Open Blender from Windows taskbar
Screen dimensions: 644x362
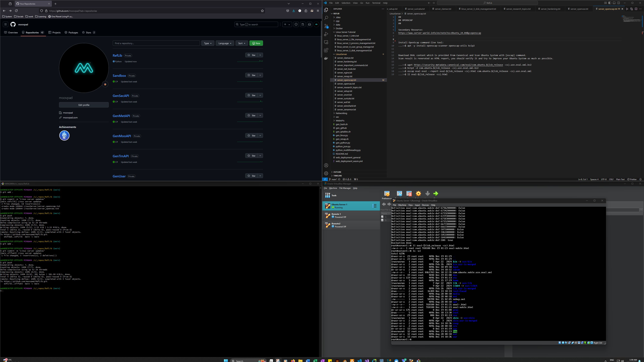(x=345, y=360)
